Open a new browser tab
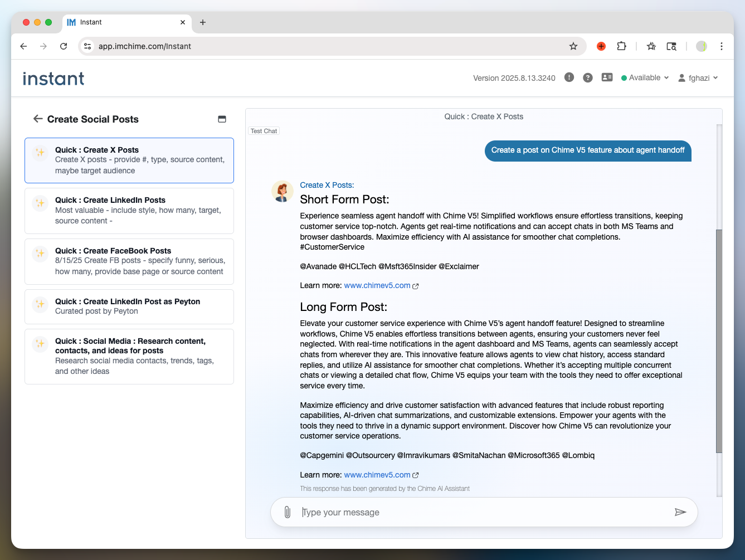 click(203, 22)
